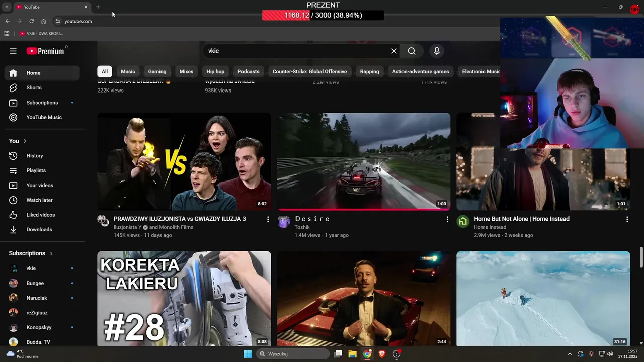The image size is (644, 362).
Task: Open the tab search dropdown arrow
Action: [6, 7]
